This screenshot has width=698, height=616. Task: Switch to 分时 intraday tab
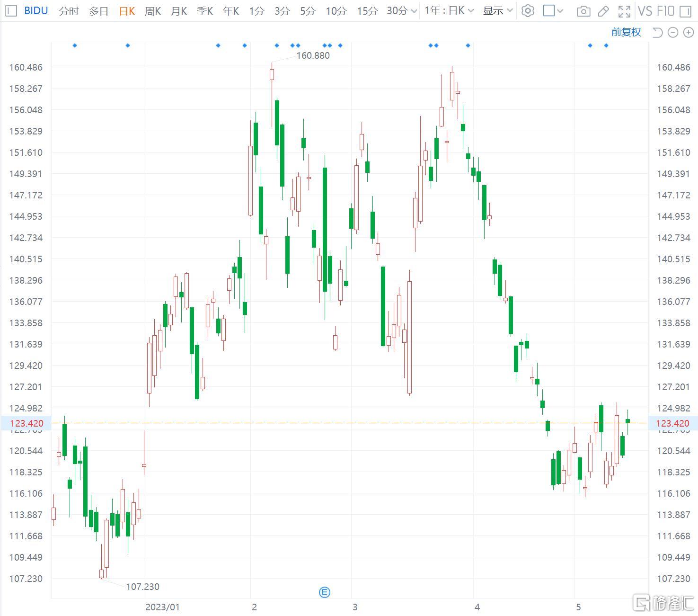click(x=69, y=11)
